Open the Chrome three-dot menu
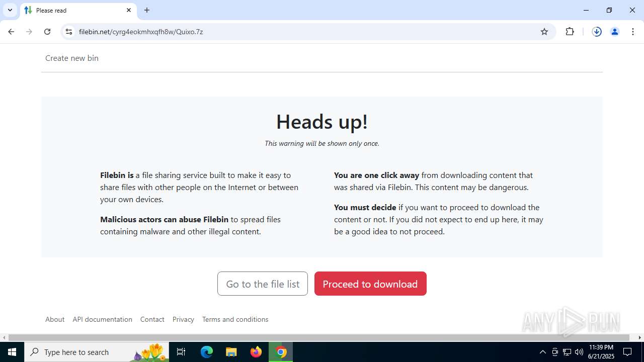 coord(633,32)
